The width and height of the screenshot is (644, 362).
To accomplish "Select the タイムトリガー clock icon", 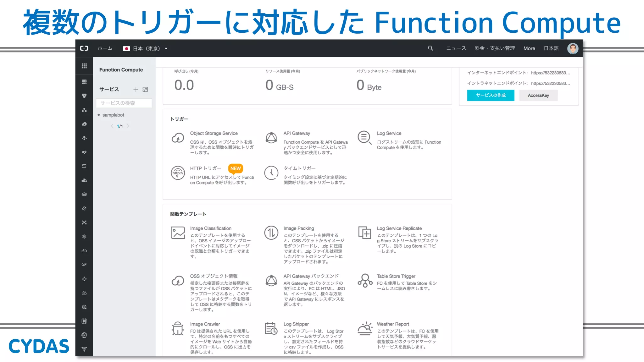I will point(271,173).
